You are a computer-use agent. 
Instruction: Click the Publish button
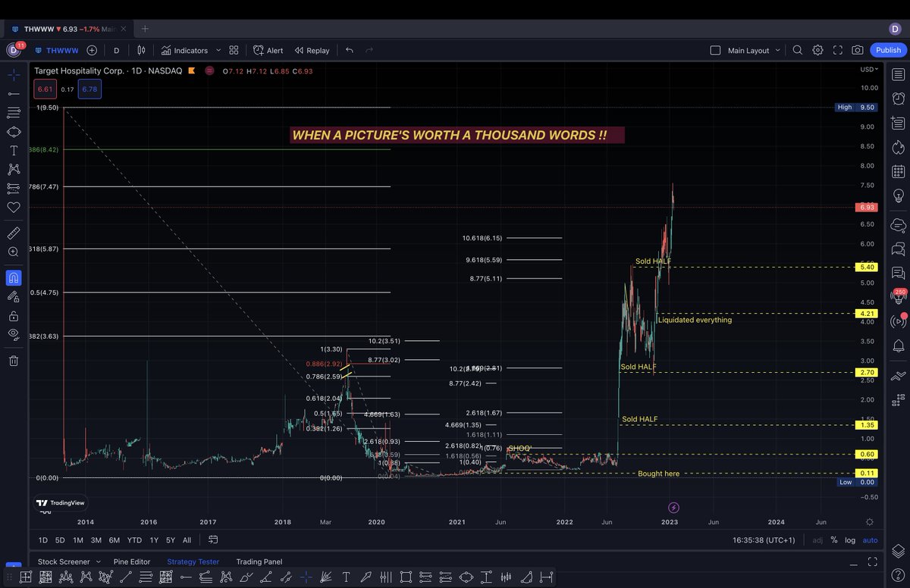click(x=888, y=50)
